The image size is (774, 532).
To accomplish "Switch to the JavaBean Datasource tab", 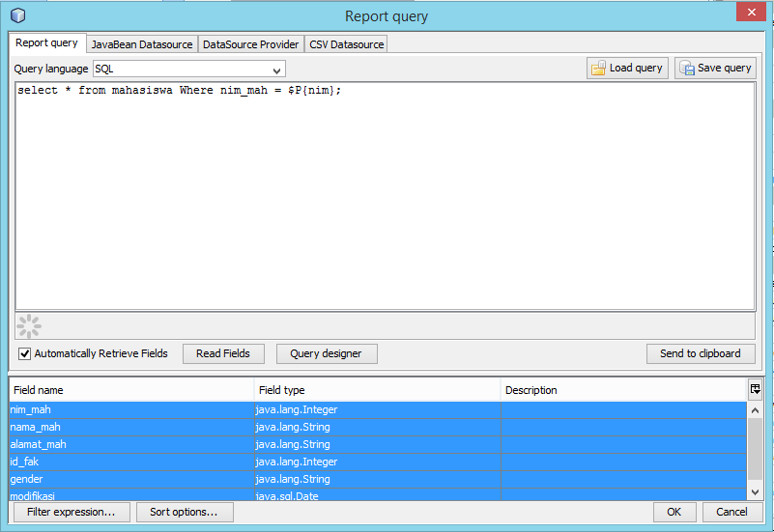I will (142, 44).
